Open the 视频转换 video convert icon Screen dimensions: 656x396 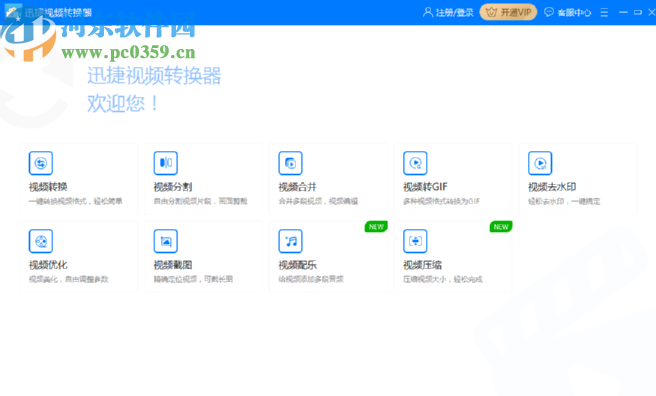coord(41,163)
